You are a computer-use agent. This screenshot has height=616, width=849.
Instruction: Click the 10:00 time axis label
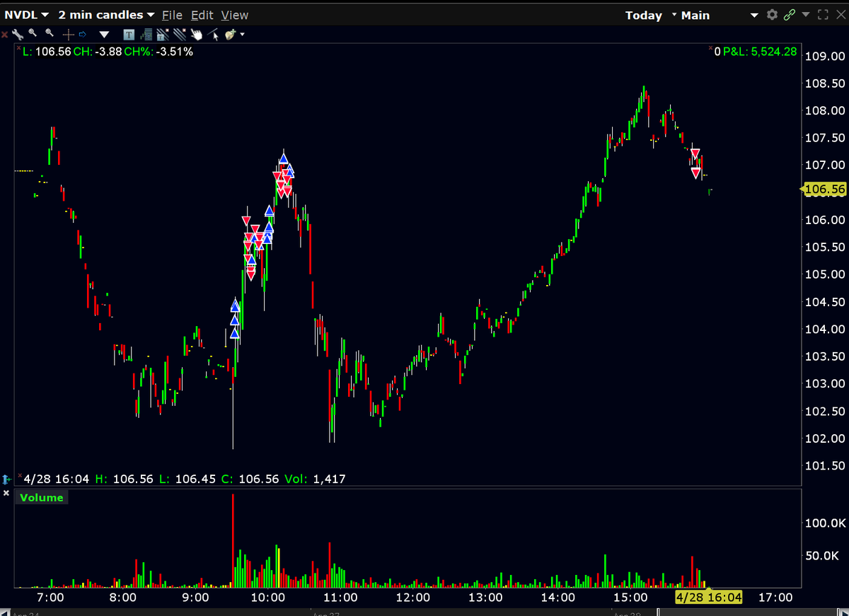268,598
